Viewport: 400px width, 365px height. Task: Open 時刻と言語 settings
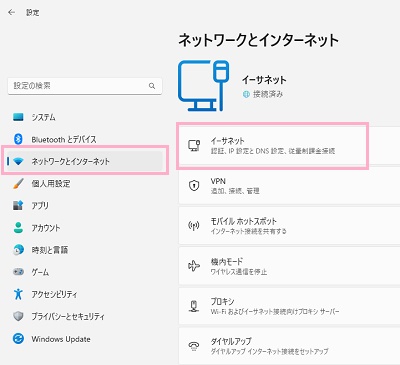pyautogui.click(x=85, y=250)
